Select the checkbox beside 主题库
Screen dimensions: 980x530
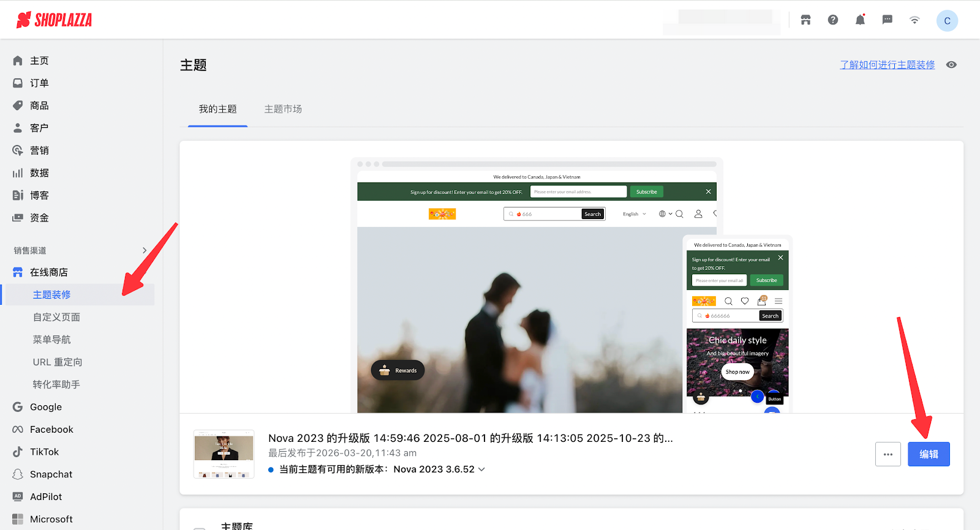pos(199,528)
